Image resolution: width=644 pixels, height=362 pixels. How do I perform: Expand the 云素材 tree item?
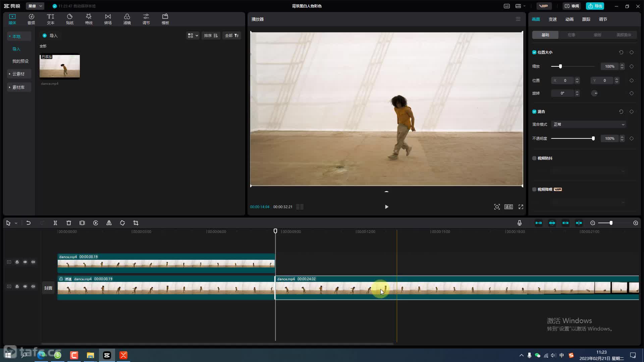[x=19, y=74]
